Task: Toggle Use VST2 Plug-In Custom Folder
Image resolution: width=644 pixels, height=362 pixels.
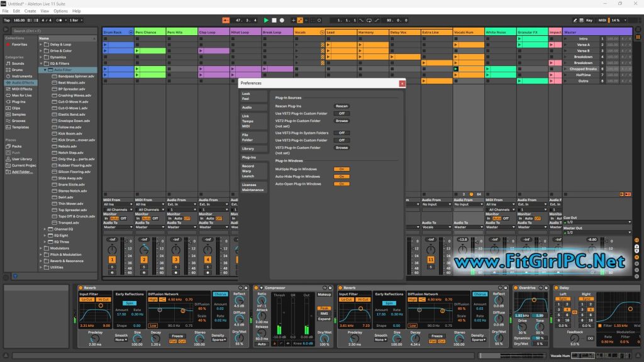Action: tap(341, 114)
